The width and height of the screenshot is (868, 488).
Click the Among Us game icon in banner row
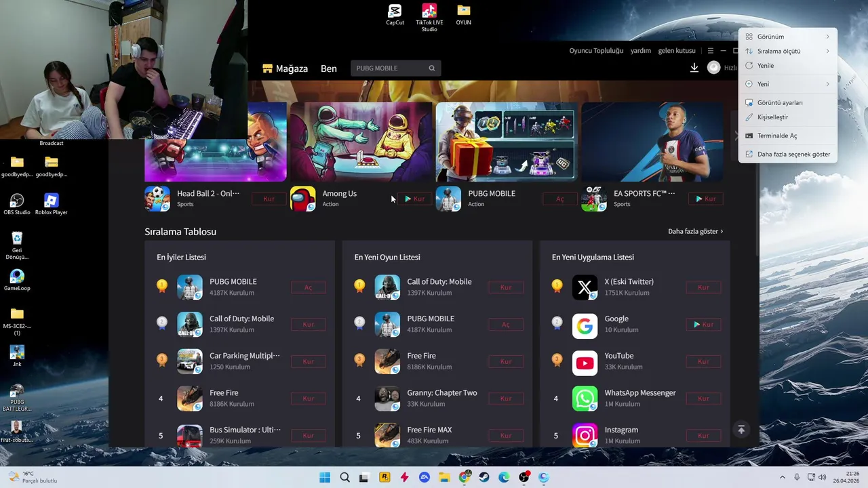(x=303, y=199)
